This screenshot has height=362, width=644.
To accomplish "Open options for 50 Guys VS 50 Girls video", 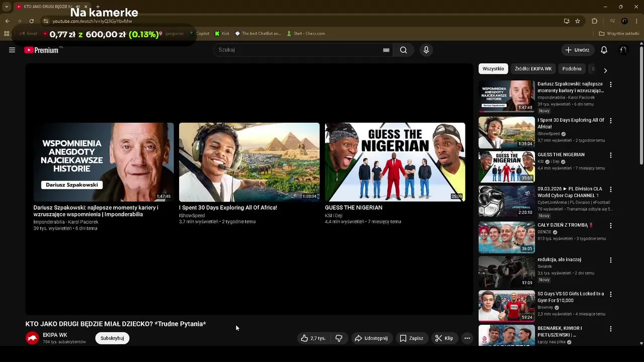I will pyautogui.click(x=611, y=294).
